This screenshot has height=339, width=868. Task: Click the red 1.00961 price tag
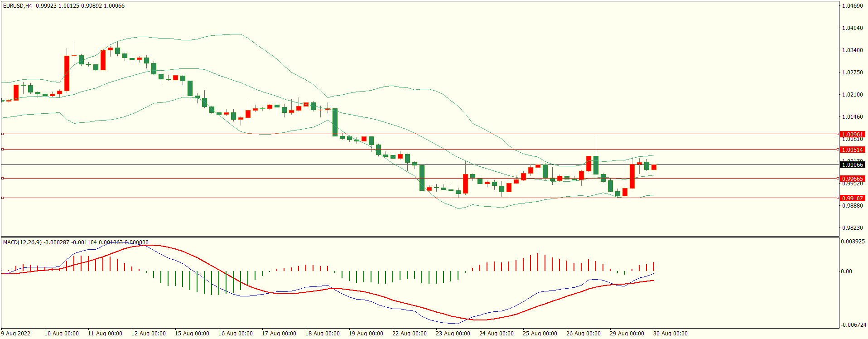pos(852,135)
